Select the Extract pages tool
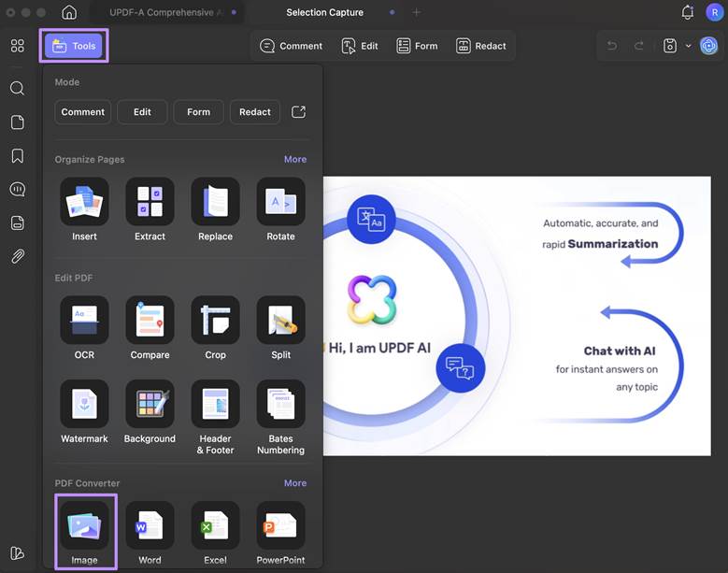This screenshot has width=728, height=573. pyautogui.click(x=150, y=209)
